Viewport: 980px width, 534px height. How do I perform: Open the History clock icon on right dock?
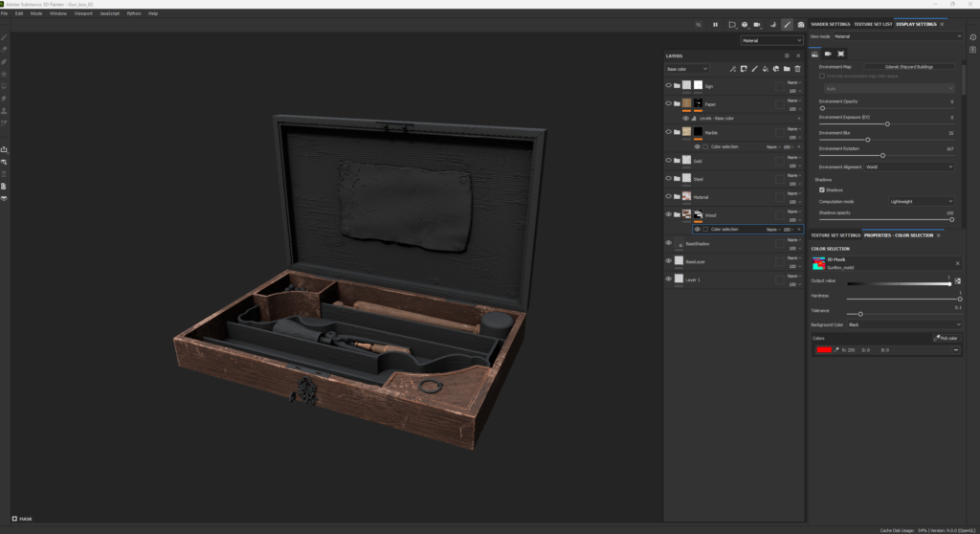tap(973, 37)
